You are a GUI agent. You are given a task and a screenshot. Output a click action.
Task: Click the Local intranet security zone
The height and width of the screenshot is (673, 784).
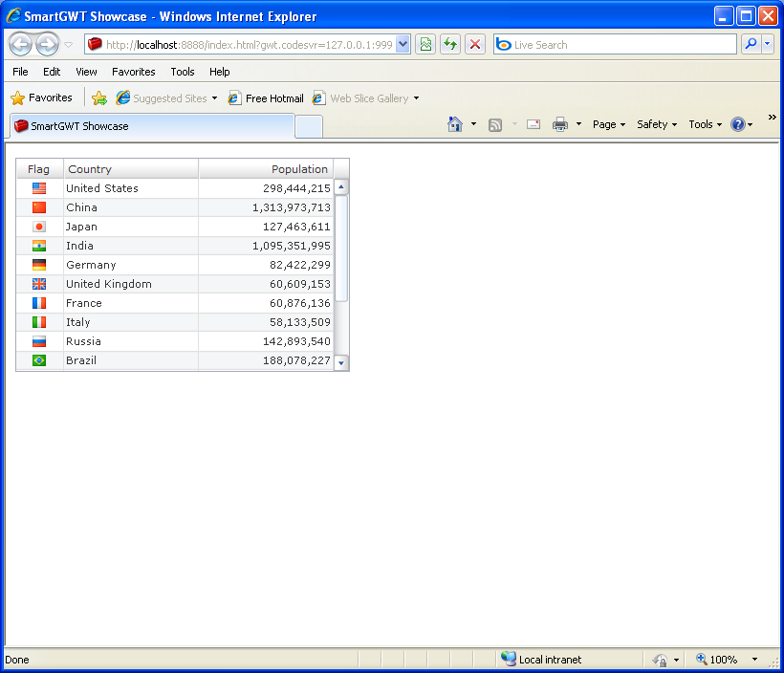[x=541, y=660]
